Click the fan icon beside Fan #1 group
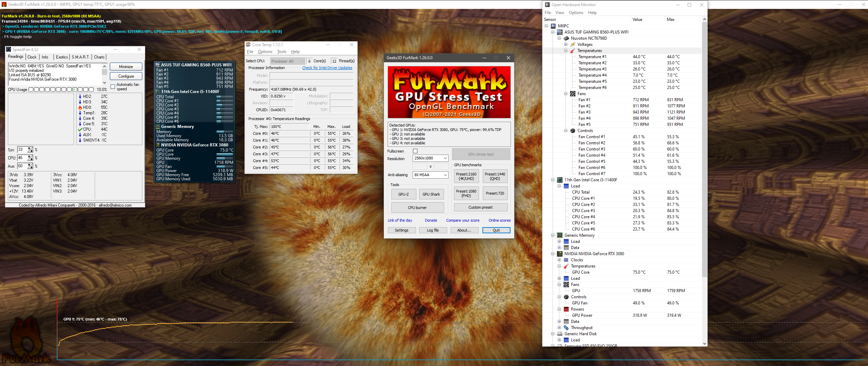This screenshot has height=366, width=868. (573, 94)
